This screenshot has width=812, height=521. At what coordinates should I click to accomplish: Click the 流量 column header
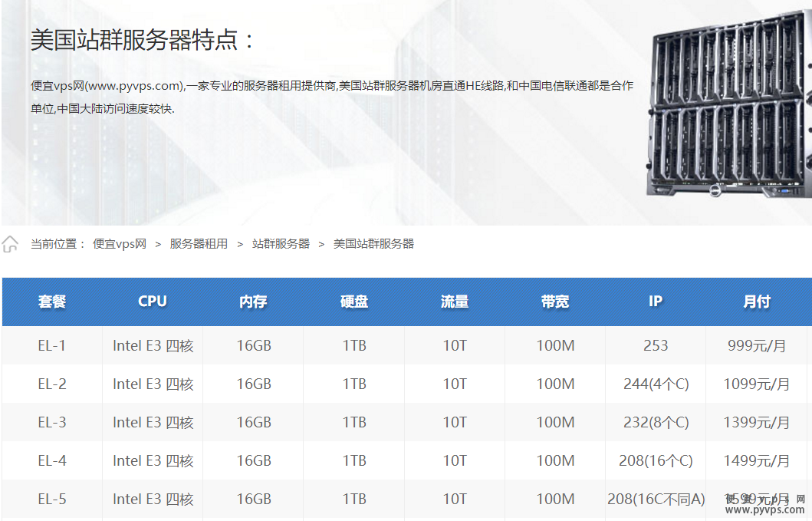[454, 302]
